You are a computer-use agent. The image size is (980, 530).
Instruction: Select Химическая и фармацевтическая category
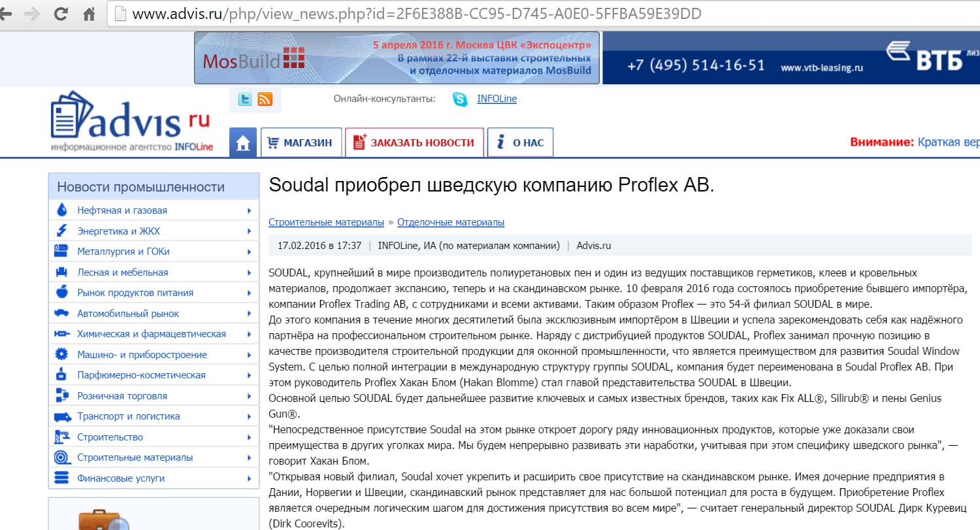click(x=152, y=334)
